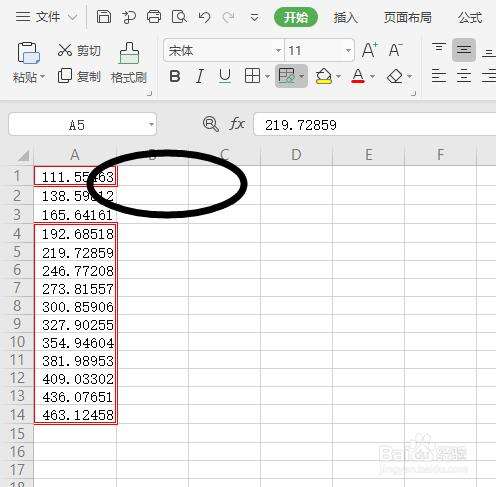This screenshot has width=496, height=487.
Task: Click the align left icon
Action: click(439, 76)
